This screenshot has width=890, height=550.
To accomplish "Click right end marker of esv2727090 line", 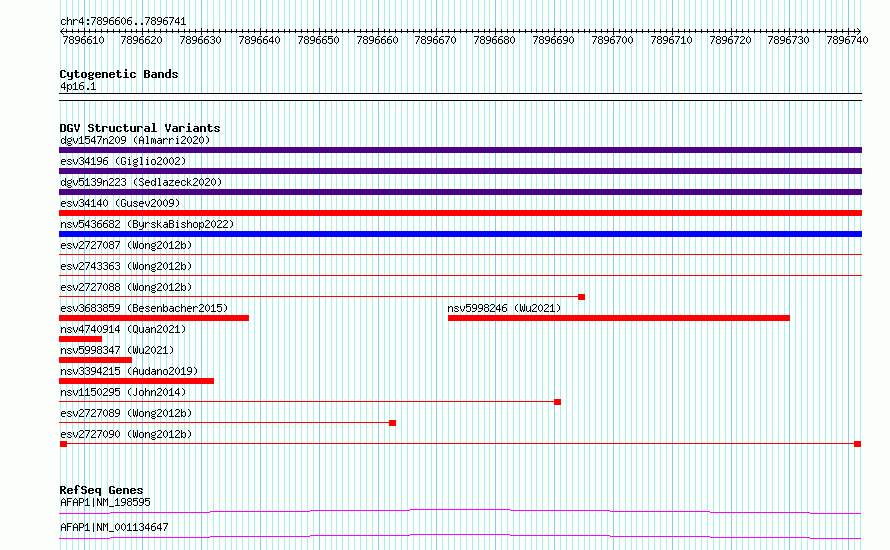I will [858, 444].
